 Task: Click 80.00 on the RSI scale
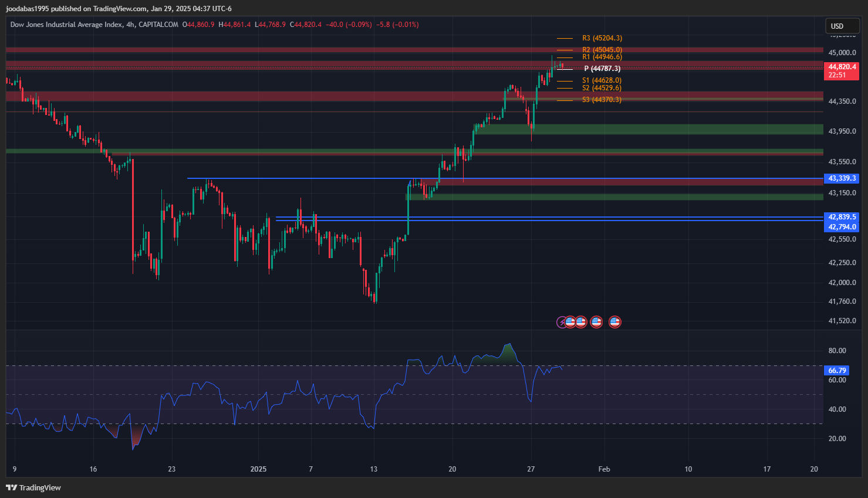click(837, 351)
